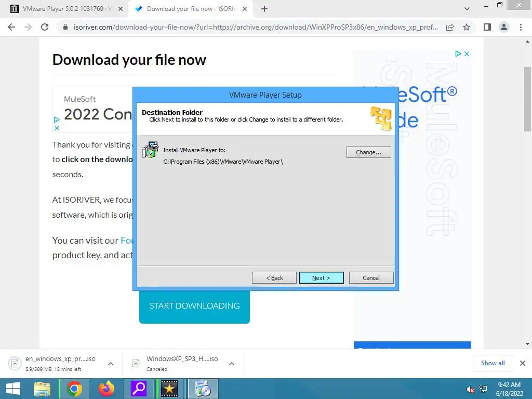Go forward to next page
The height and width of the screenshot is (399, 532).
(x=28, y=27)
